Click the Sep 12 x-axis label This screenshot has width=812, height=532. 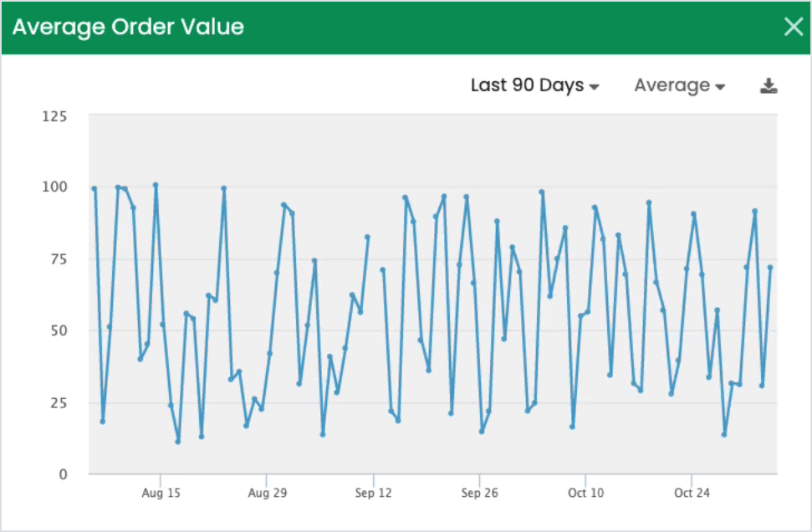point(374,493)
